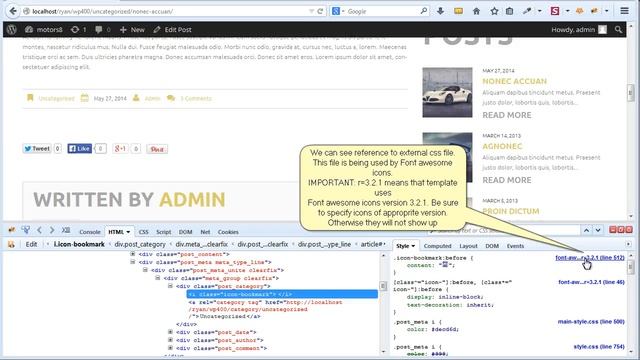Click the Firebug bug icon in panel toolbar
Viewport: 640px width, 360px height.
(x=11, y=230)
